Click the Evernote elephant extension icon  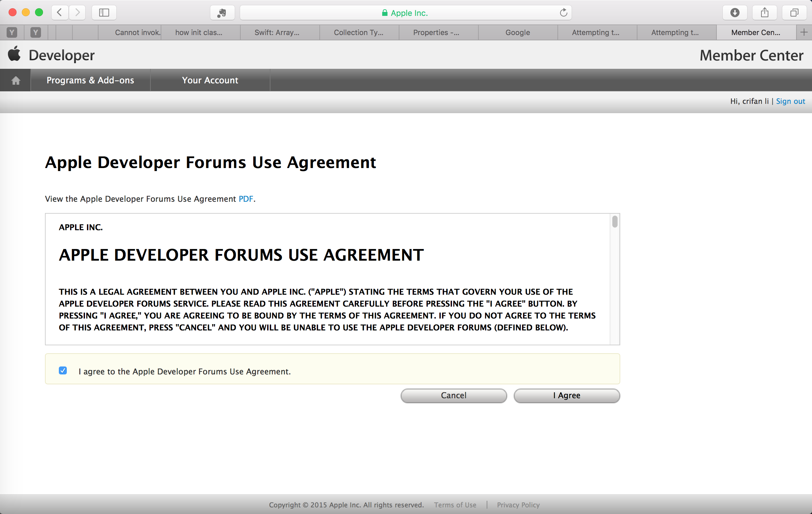pos(222,13)
